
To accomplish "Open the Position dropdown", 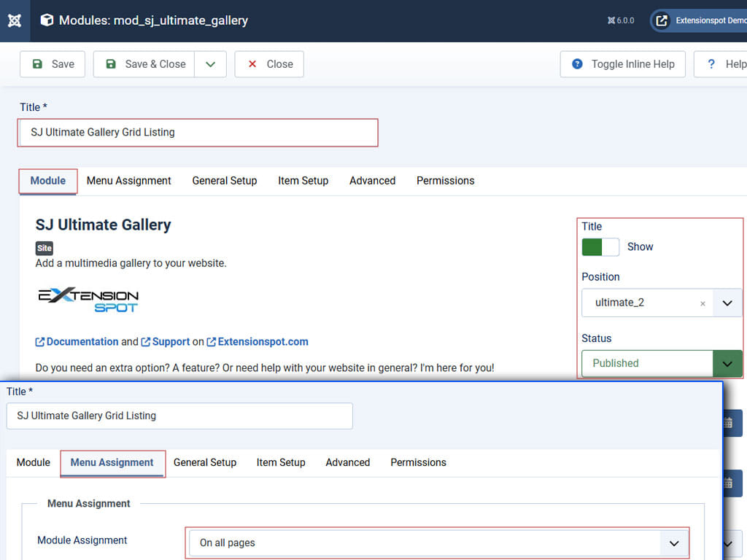I will coord(727,303).
